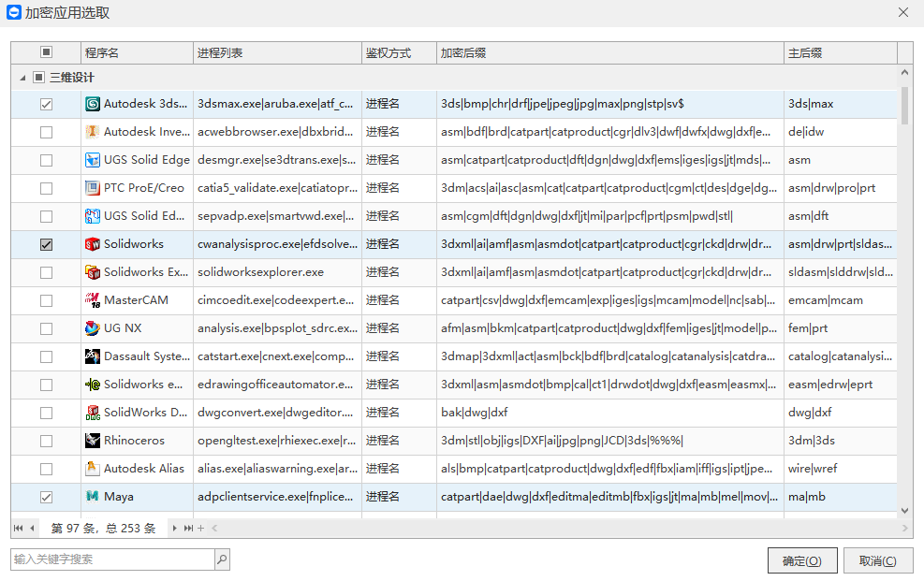924x581 pixels.
Task: Select the Dassault Syste... program name
Action: coord(147,356)
